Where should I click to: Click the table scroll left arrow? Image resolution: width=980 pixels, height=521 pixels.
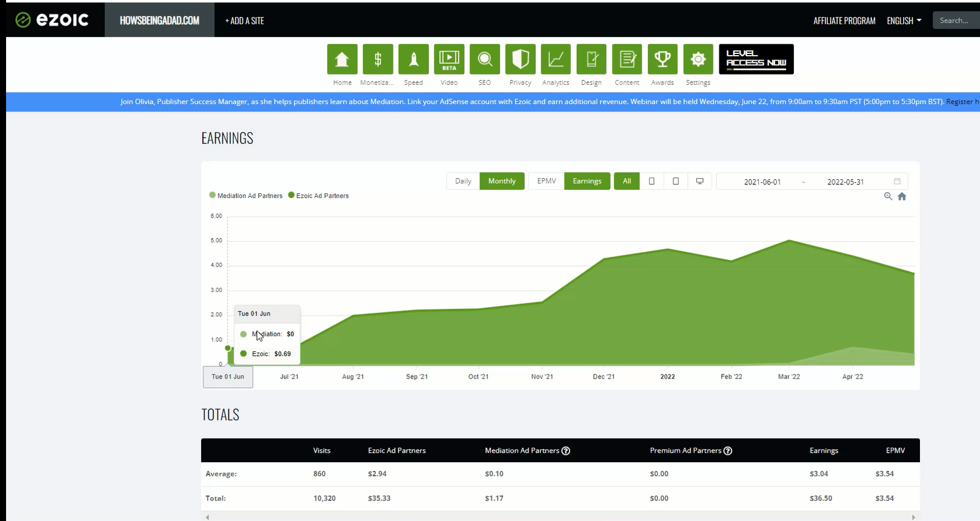click(207, 517)
